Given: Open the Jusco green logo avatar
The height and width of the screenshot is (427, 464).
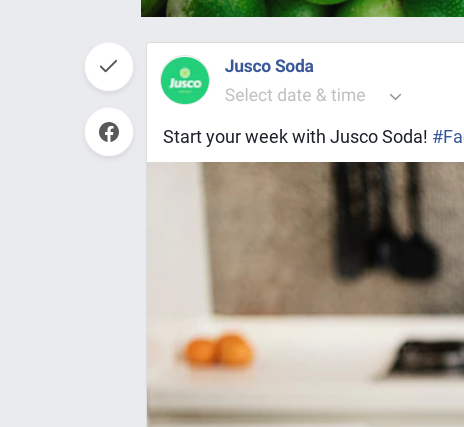Looking at the screenshot, I should click(185, 81).
